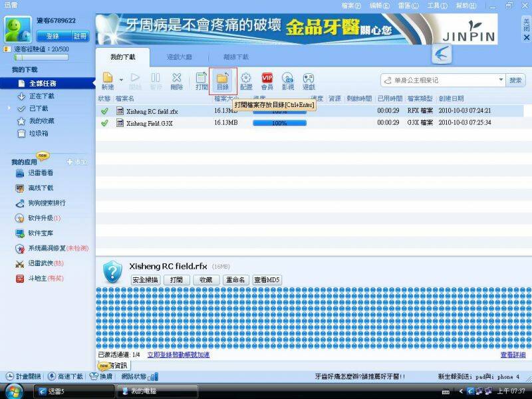Click 高速下載 in the status bar
Image resolution: width=532 pixels, height=399 pixels.
pyautogui.click(x=66, y=376)
